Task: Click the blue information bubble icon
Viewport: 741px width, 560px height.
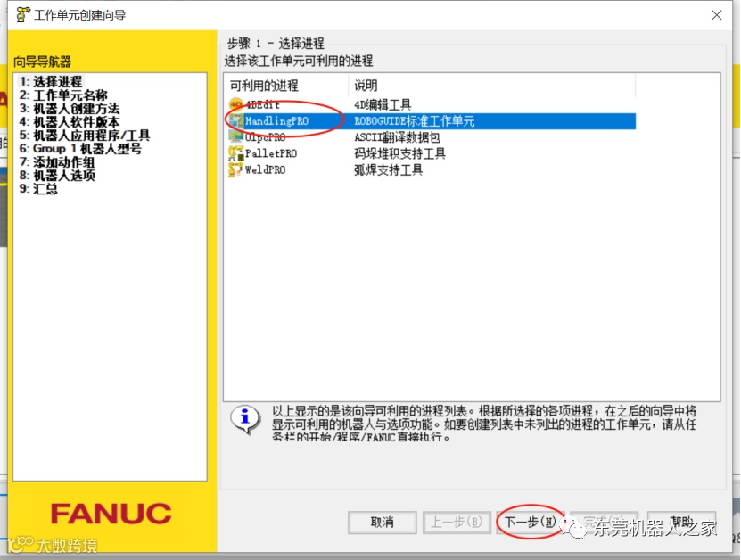Action: [x=245, y=419]
